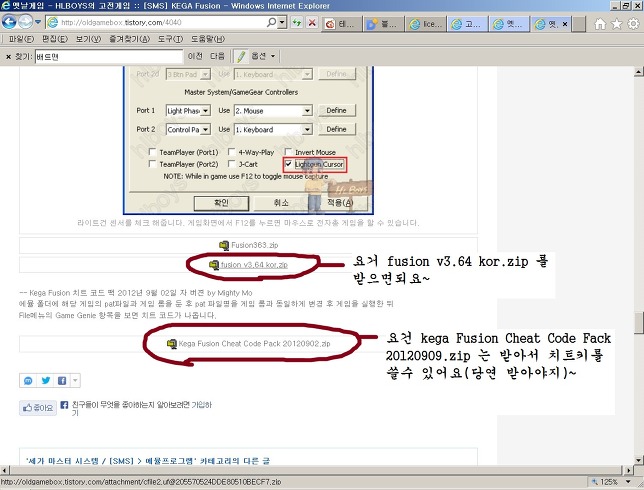Uncheck Lightgun Cursor checkbox
Viewport: 644px width, 490px height.
click(289, 164)
